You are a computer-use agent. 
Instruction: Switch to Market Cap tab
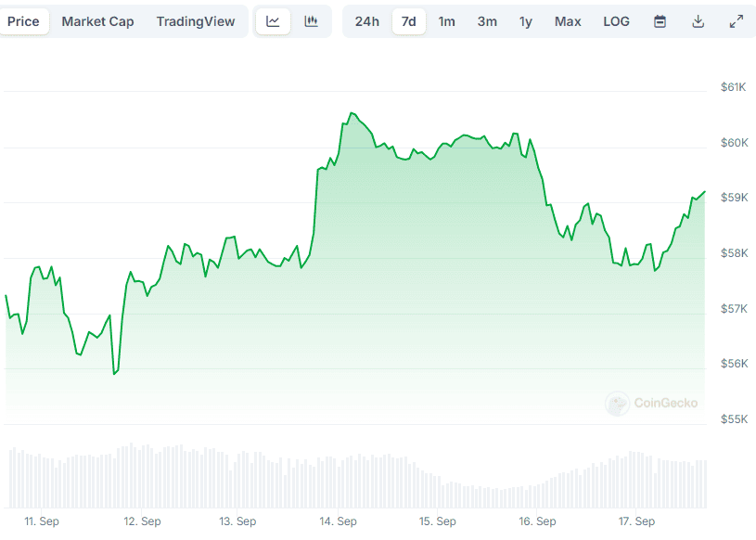97,21
